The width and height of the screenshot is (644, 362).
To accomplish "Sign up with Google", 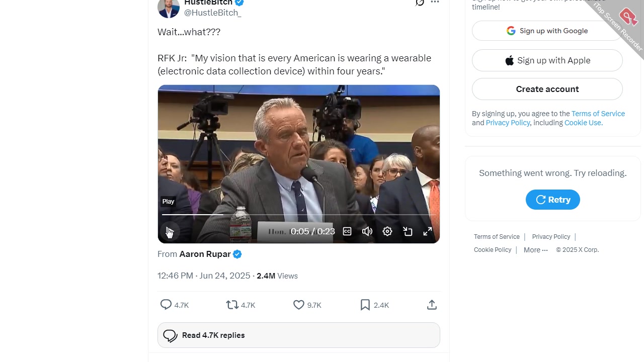I will tap(547, 31).
